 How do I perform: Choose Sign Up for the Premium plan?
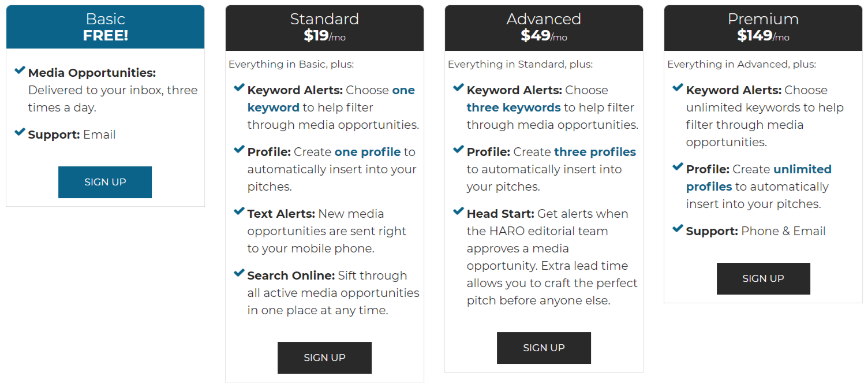[x=763, y=278]
